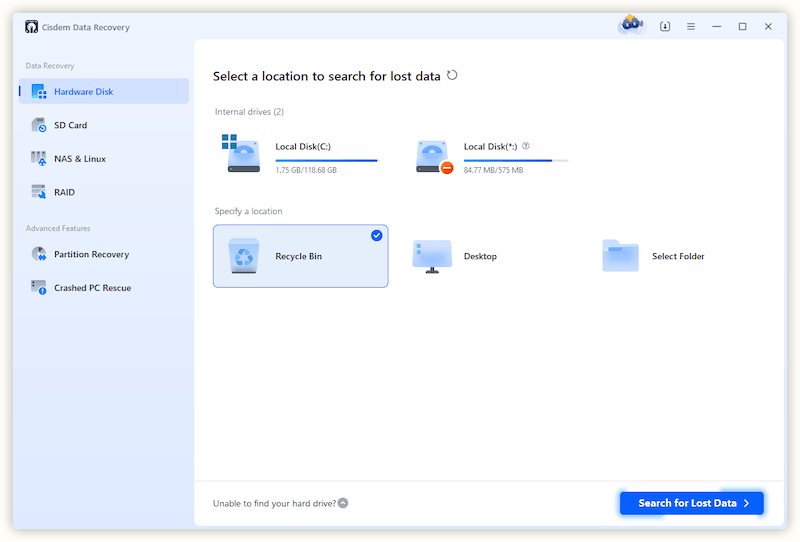This screenshot has width=800, height=542.
Task: Click the 'Specify a location' heading
Action: pyautogui.click(x=248, y=211)
